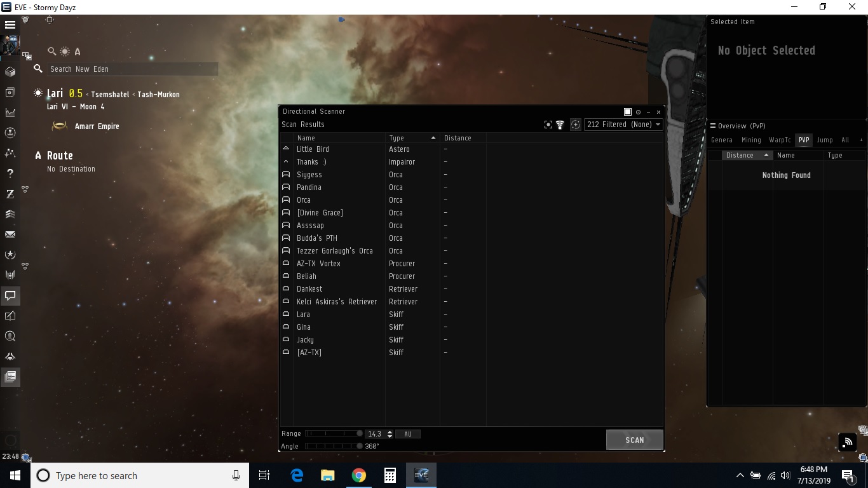This screenshot has height=488, width=868.
Task: Open the EVE Mail envelope icon
Action: (x=10, y=234)
